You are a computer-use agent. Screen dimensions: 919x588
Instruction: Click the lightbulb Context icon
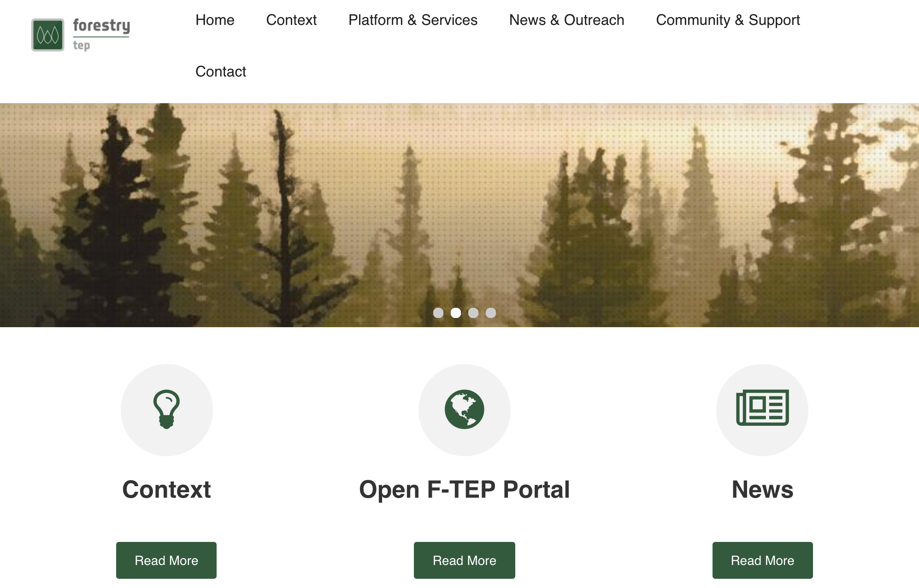pos(166,410)
